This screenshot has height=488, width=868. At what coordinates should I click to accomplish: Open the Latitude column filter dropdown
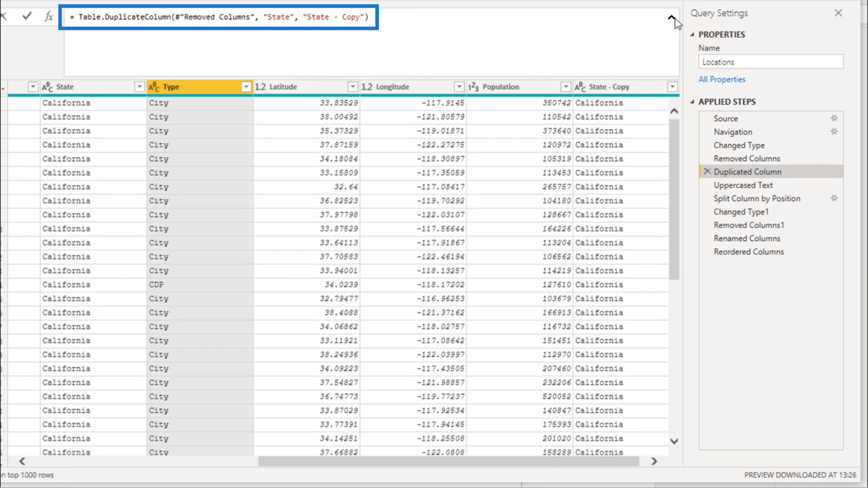point(353,87)
